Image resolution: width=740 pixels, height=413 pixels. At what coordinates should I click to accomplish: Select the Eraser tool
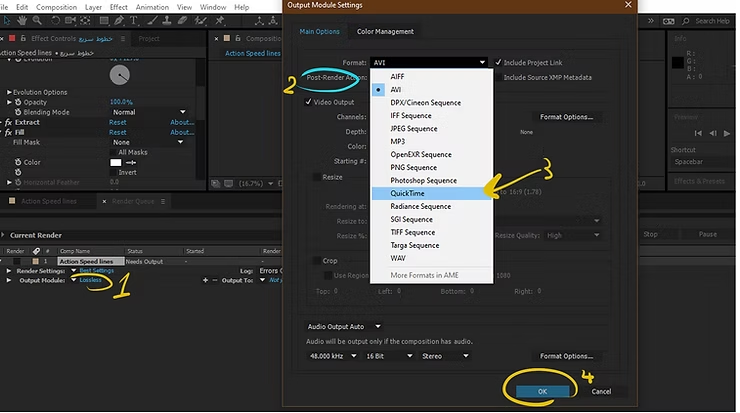click(x=182, y=20)
